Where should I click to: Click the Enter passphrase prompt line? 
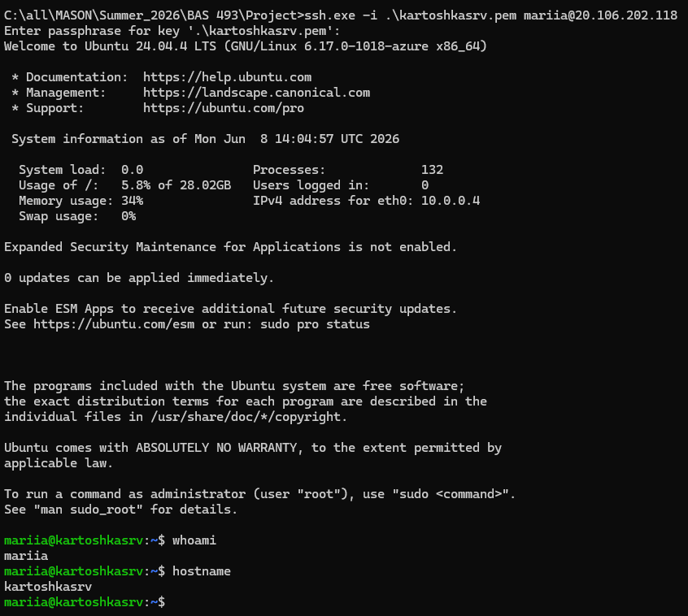[x=172, y=31]
